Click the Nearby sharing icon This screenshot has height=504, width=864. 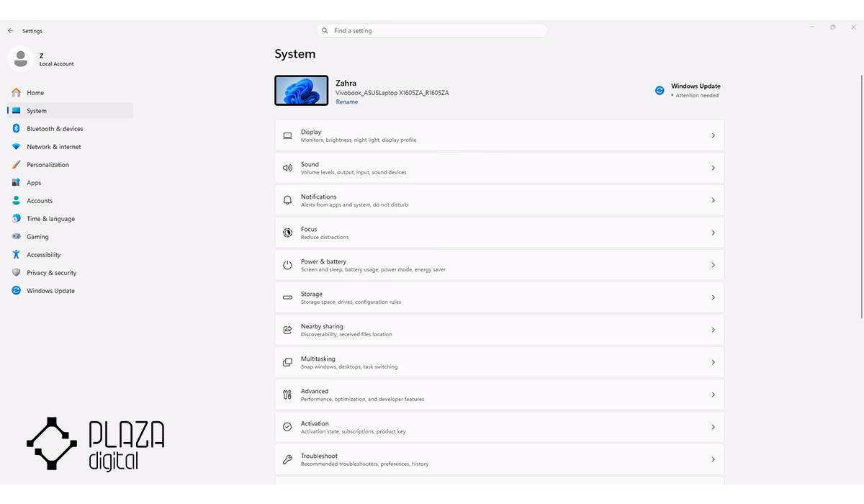287,330
